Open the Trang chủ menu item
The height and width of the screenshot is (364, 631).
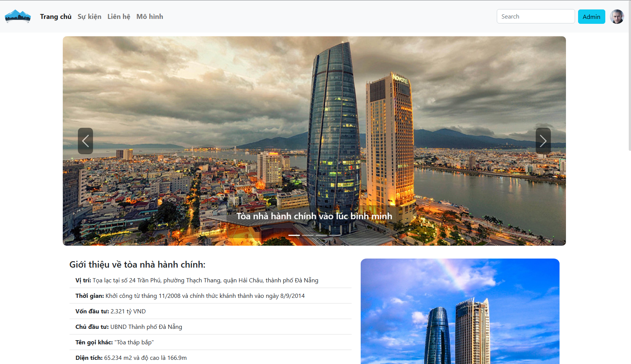click(55, 16)
